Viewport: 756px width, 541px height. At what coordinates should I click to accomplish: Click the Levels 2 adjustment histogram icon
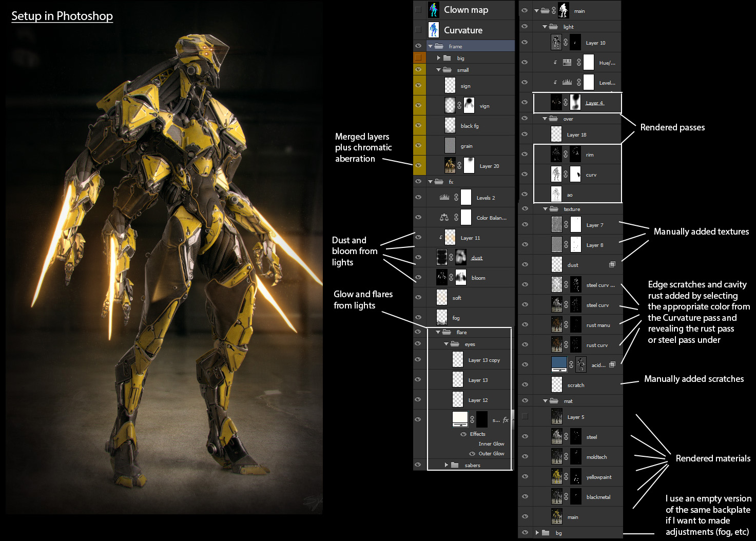[444, 197]
